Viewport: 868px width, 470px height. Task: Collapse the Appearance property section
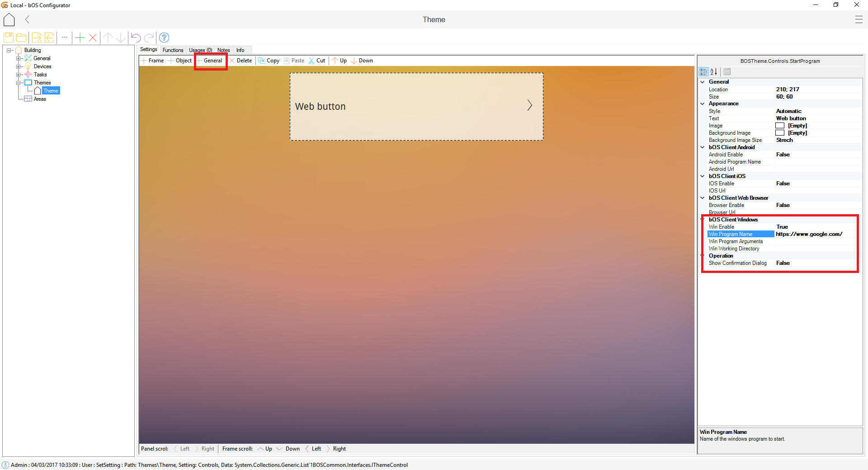tap(703, 103)
